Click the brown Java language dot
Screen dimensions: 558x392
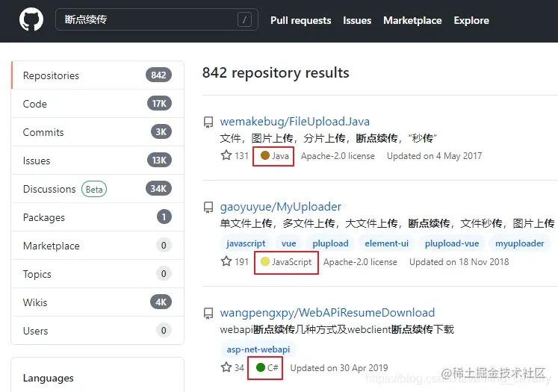[x=264, y=155]
